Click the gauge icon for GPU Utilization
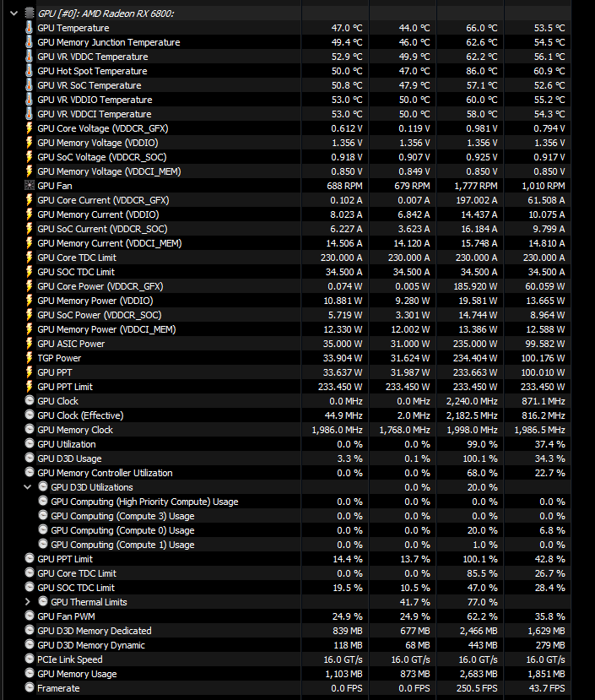Image resolution: width=595 pixels, height=700 pixels. 30,444
